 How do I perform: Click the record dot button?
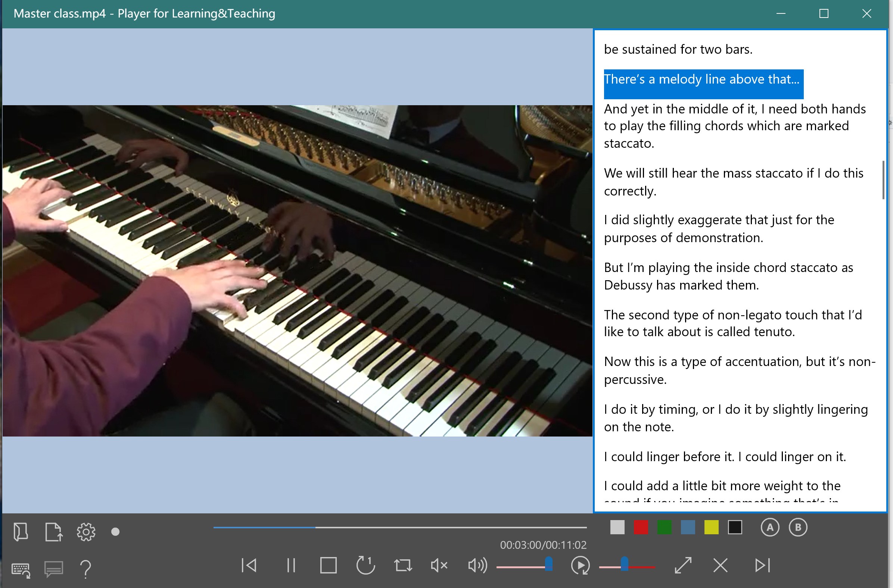tap(116, 532)
